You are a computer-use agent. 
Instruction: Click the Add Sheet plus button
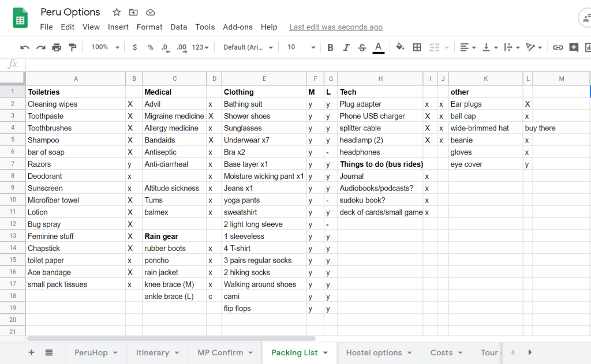pos(32,352)
